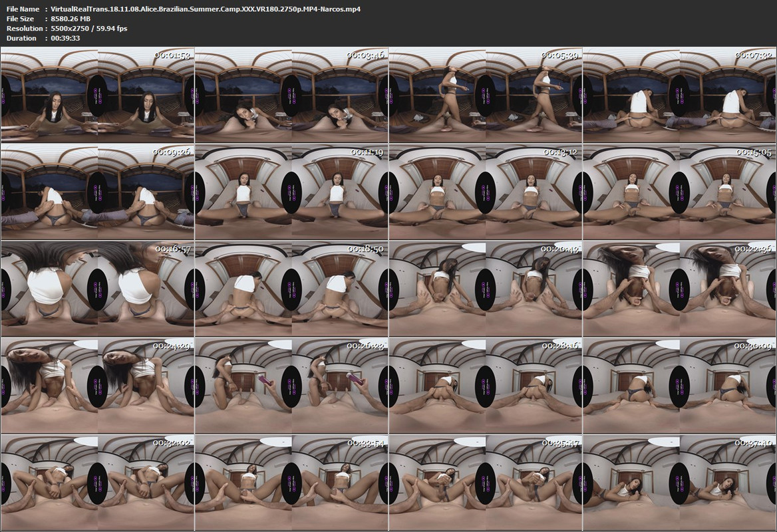Select the thumbnail stamped 00:01:53
The width and height of the screenshot is (777, 532).
coord(98,94)
